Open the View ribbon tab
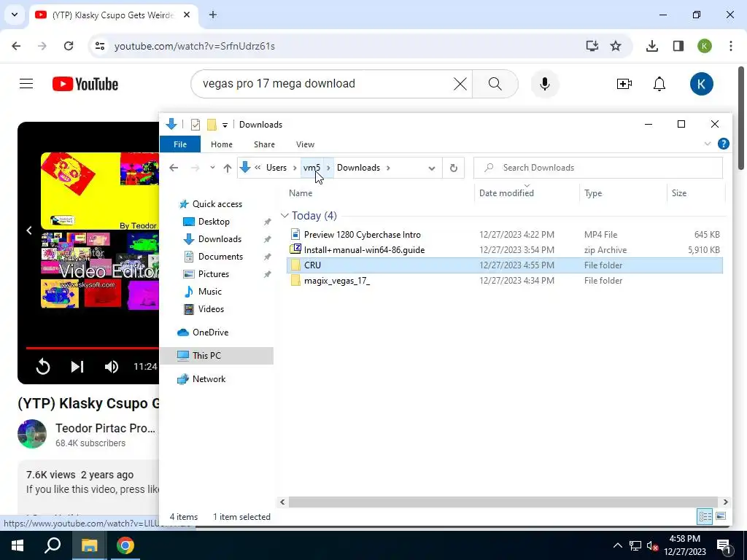The width and height of the screenshot is (747, 560). (x=306, y=144)
